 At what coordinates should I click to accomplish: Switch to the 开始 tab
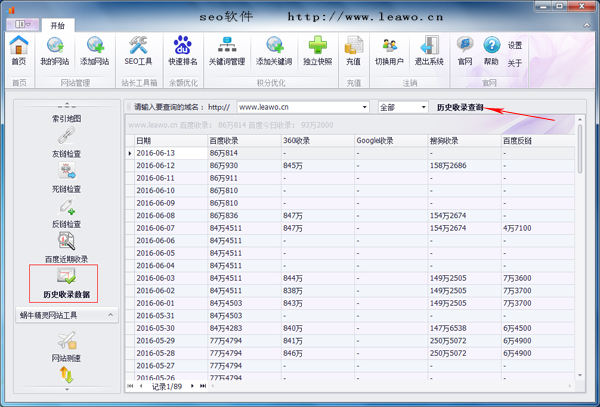pos(58,26)
